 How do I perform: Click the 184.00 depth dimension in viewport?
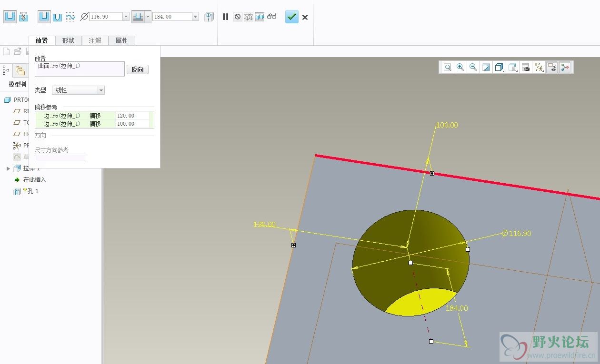457,308
